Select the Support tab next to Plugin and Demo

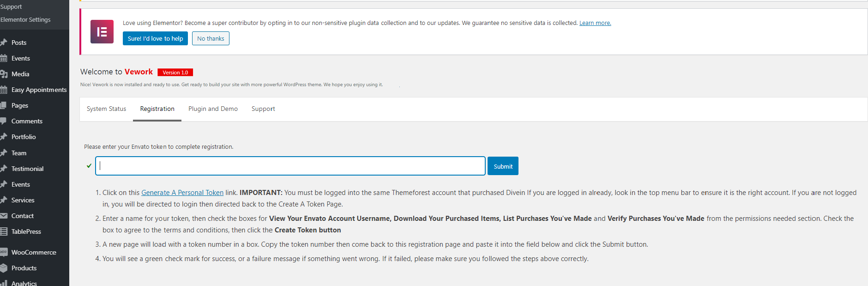click(x=263, y=109)
